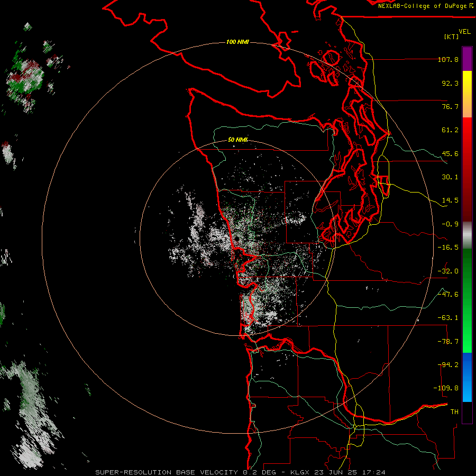Click the -0.9 velocity scale value
Screen dimensions: 476x476
point(450,224)
